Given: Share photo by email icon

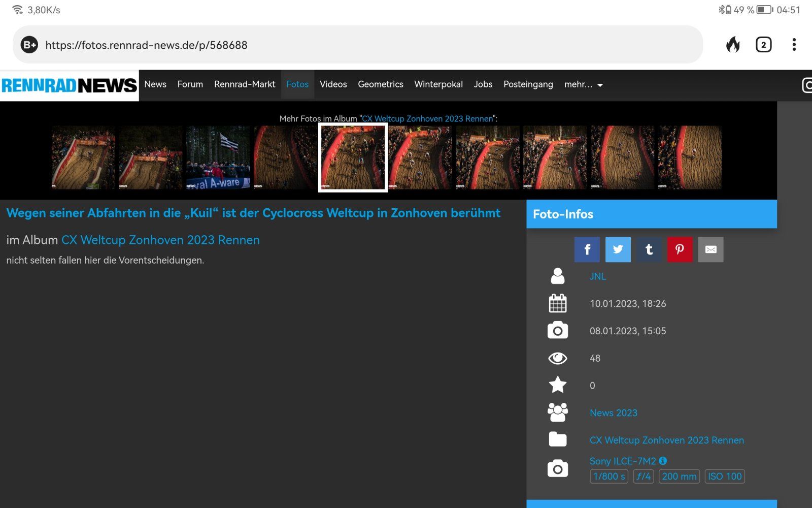Looking at the screenshot, I should click(710, 249).
